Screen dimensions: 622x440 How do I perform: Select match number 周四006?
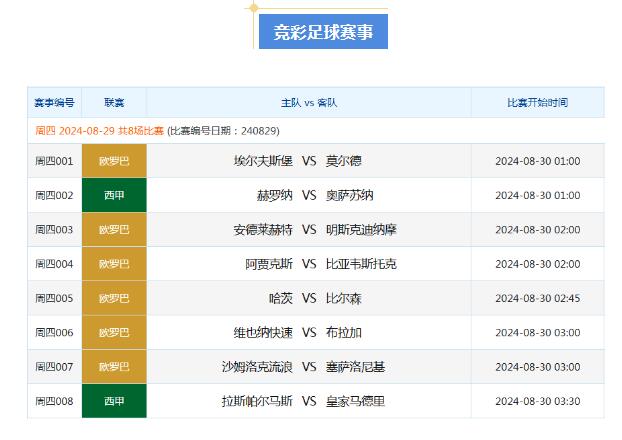click(54, 332)
